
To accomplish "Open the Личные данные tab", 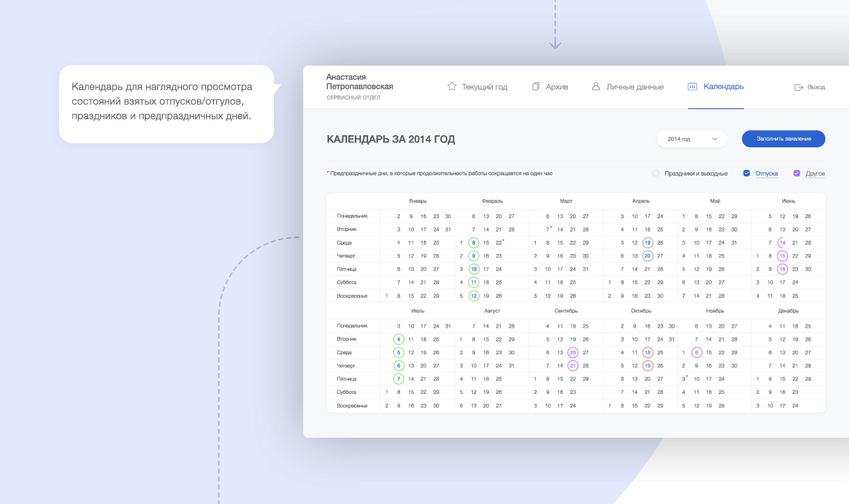I will click(635, 86).
